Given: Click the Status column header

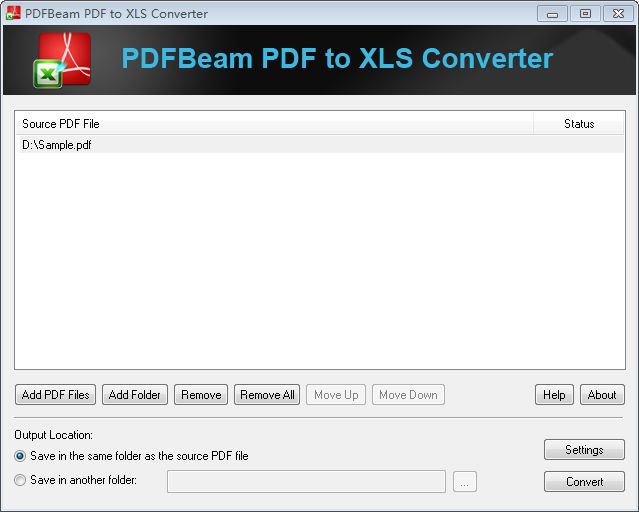Looking at the screenshot, I should [579, 124].
